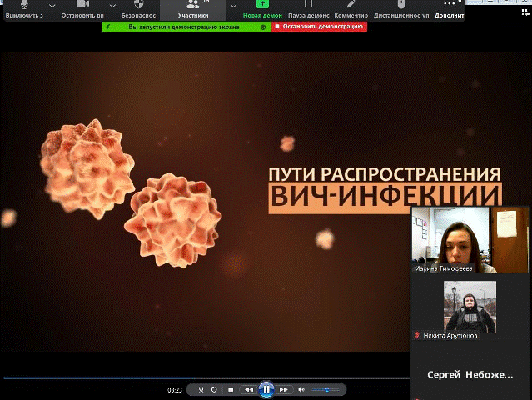The height and width of the screenshot is (400, 532).
Task: Open the Participants (Участники) panel
Action: [193, 10]
